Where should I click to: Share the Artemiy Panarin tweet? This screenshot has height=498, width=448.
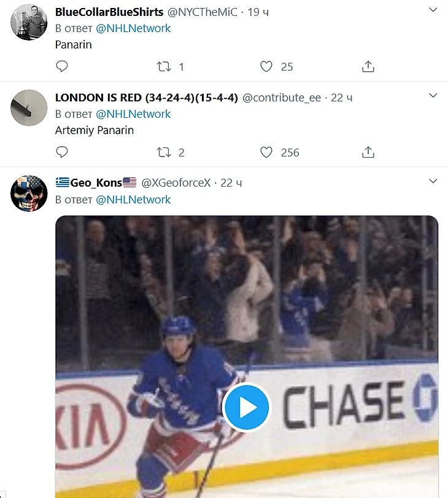coord(368,152)
